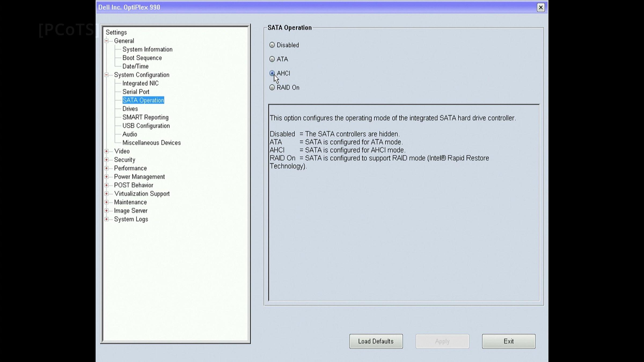Image resolution: width=644 pixels, height=362 pixels.
Task: Open Miscellaneous Devices setting
Action: (x=152, y=143)
